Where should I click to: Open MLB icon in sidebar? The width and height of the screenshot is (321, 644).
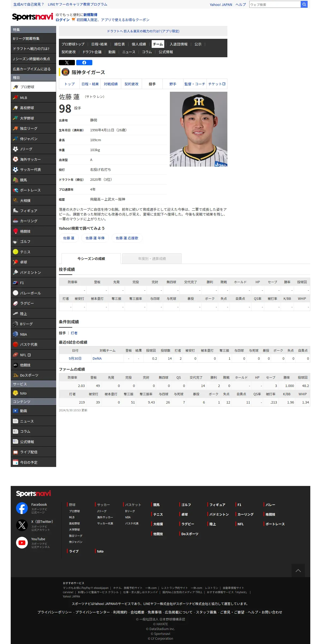(16, 98)
